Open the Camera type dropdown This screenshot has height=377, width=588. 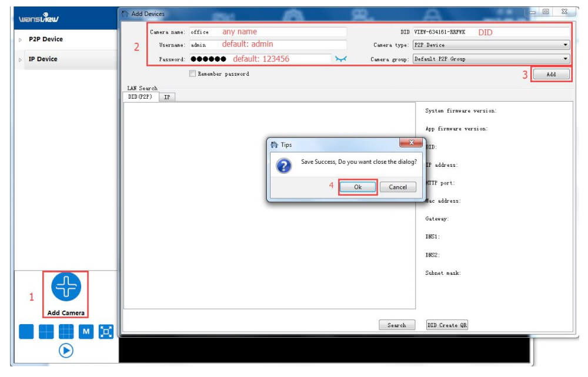coord(491,45)
